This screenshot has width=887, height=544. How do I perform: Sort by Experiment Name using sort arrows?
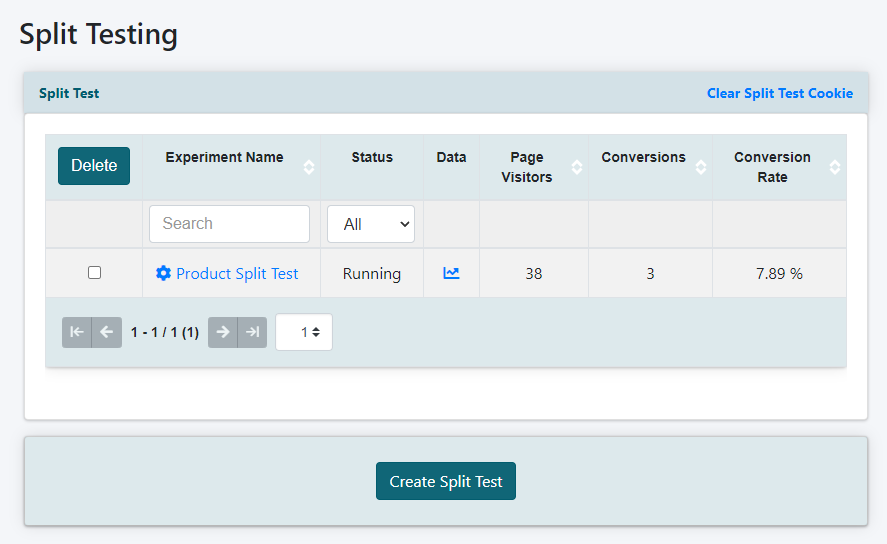pos(309,167)
